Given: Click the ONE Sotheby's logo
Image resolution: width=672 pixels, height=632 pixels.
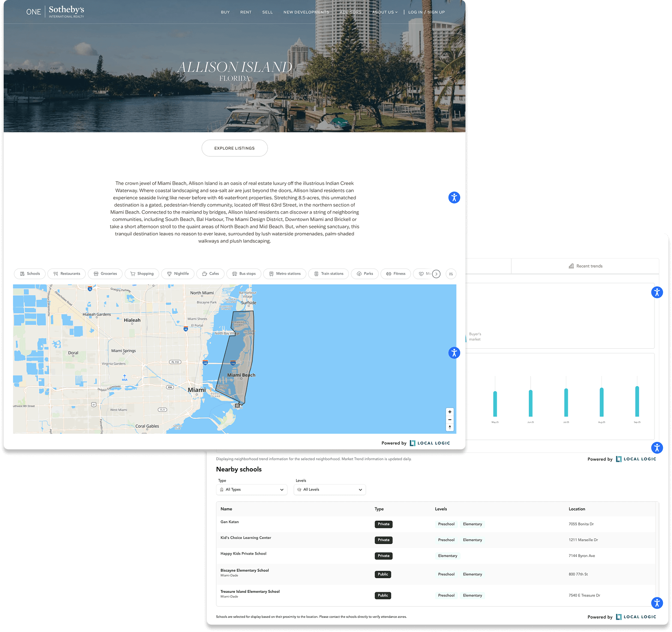Looking at the screenshot, I should pos(55,12).
